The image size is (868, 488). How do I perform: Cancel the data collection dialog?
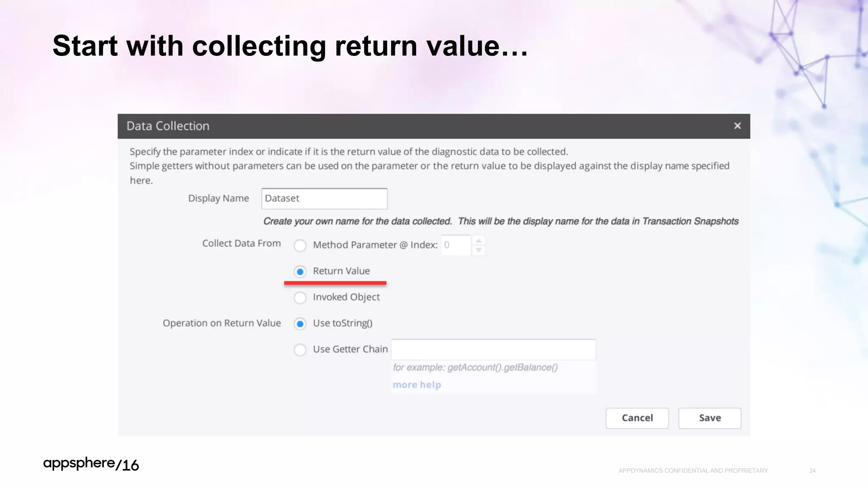click(637, 418)
